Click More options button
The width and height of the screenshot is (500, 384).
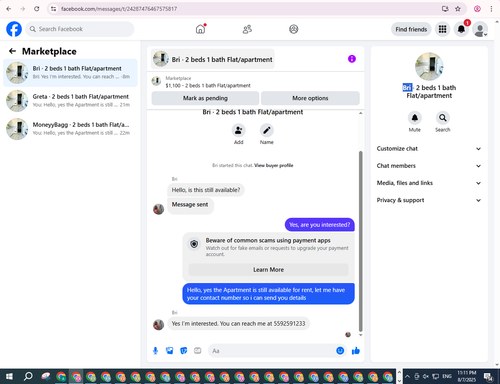click(x=310, y=98)
